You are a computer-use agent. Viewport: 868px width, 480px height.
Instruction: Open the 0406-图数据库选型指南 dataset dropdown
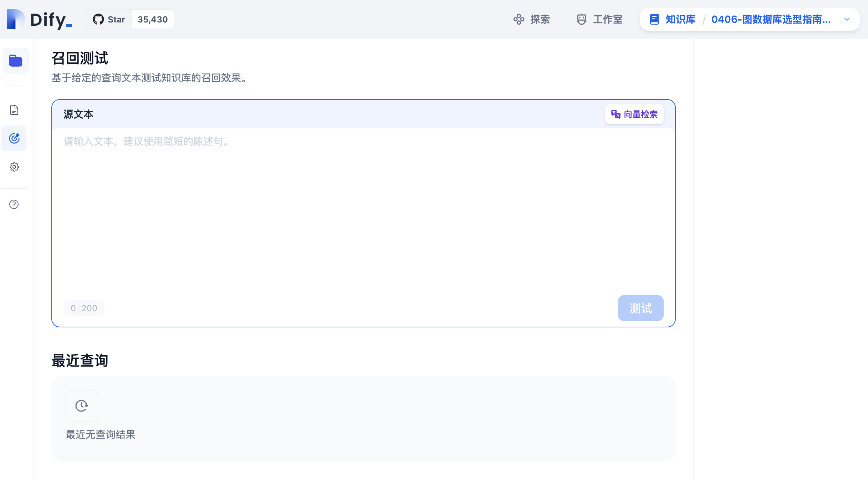coord(771,19)
